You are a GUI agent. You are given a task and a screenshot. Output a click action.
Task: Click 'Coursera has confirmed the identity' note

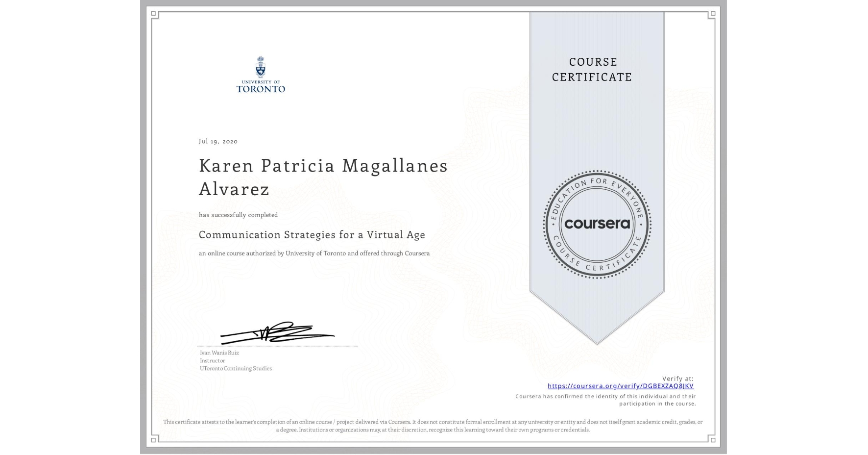click(x=605, y=400)
